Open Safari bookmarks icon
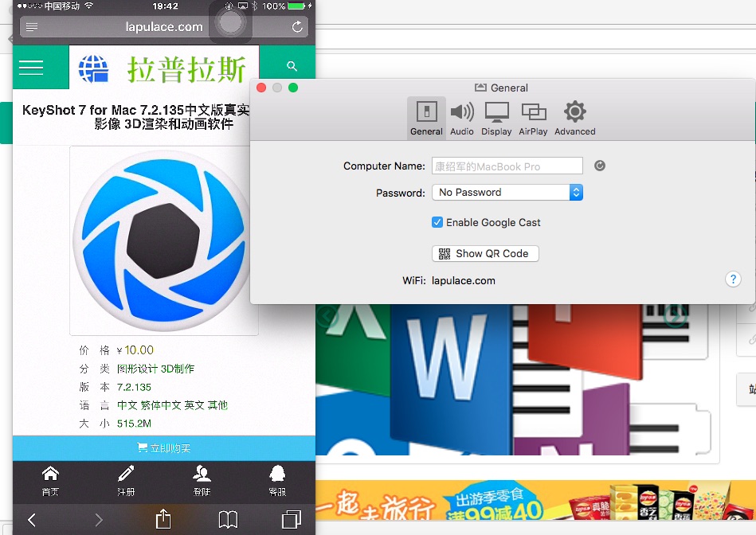Viewport: 756px width, 535px height. (x=227, y=518)
